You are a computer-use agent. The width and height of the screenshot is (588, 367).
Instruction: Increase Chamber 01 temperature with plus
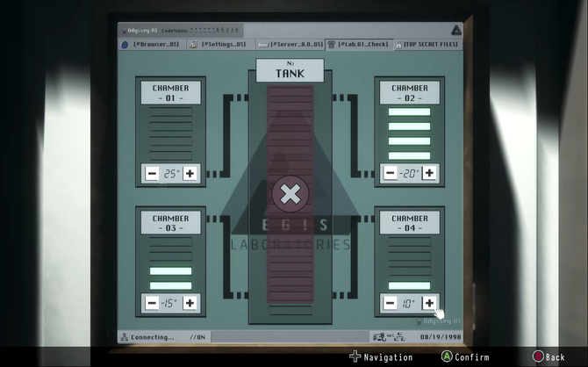(190, 174)
